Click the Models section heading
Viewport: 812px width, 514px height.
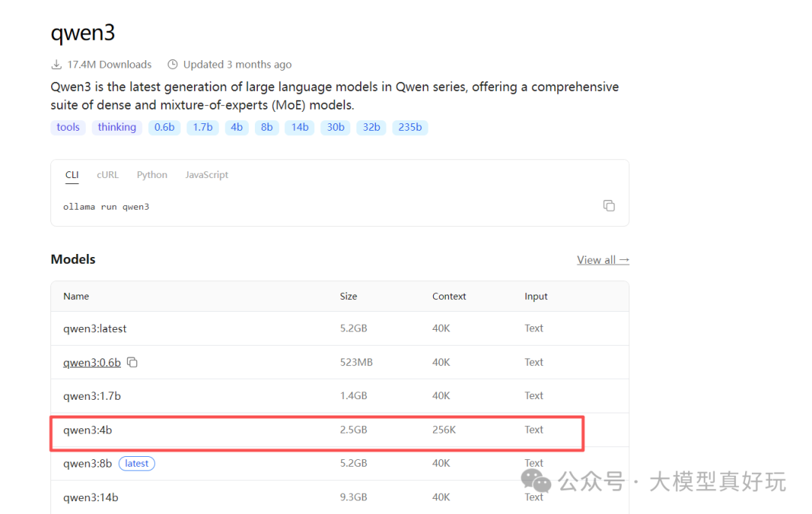[73, 259]
